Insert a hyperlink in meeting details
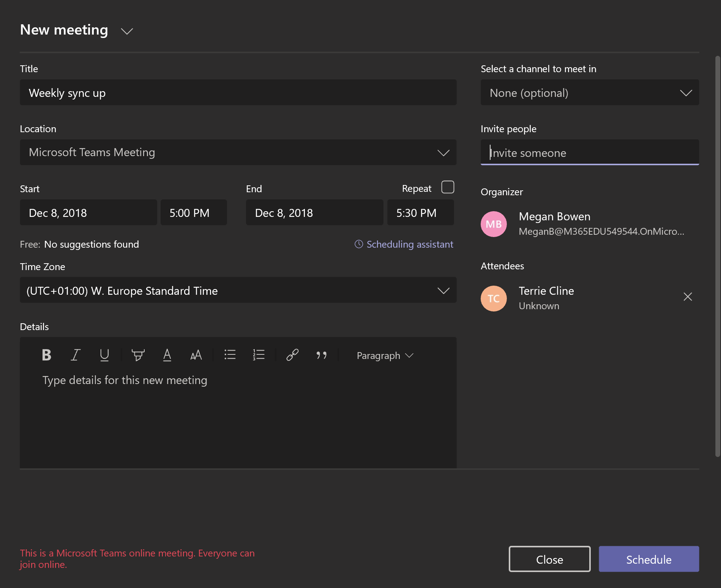The image size is (721, 588). pyautogui.click(x=292, y=355)
